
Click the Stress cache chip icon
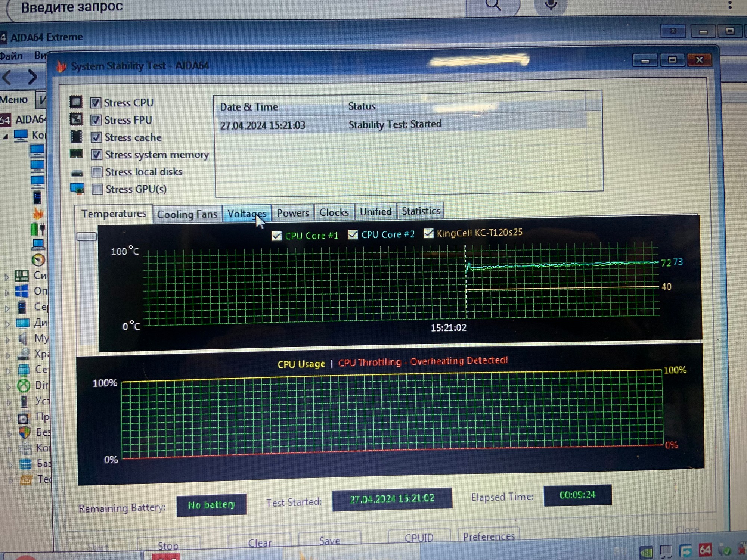tap(76, 137)
